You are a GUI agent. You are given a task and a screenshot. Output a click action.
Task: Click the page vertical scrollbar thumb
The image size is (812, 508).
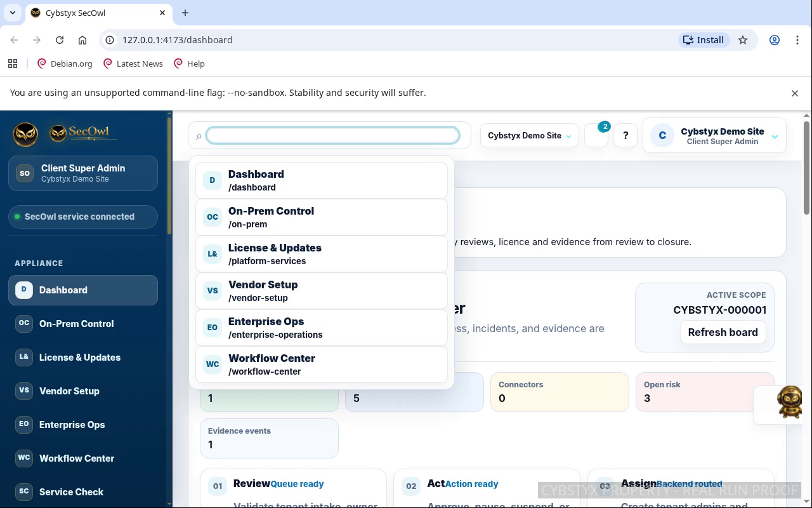pyautogui.click(x=807, y=167)
